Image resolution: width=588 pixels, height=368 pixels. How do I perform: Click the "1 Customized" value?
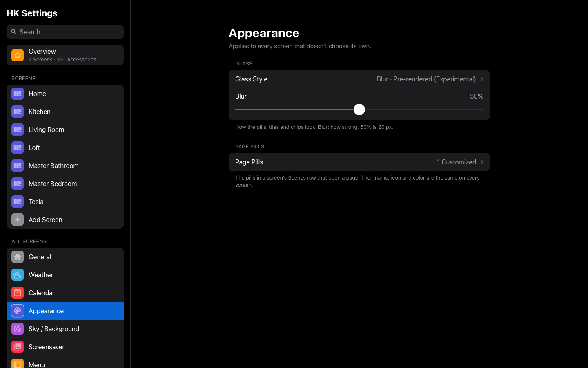457,162
